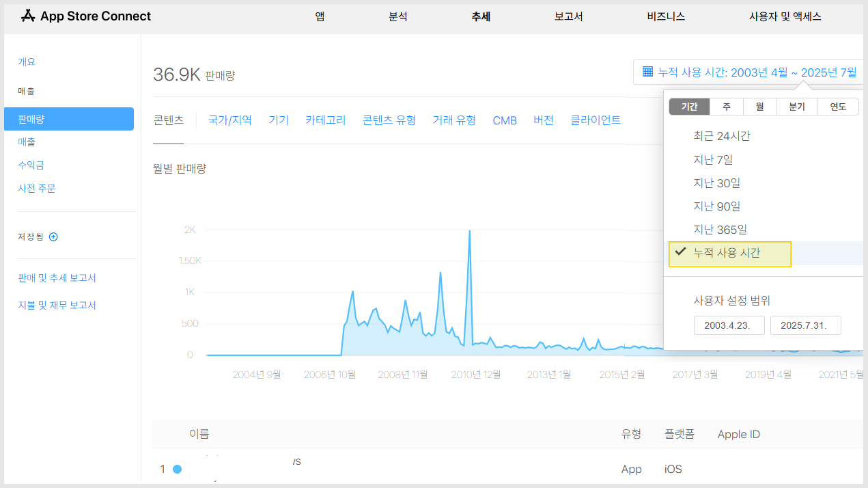Open the 분석 top navigation menu

point(398,16)
